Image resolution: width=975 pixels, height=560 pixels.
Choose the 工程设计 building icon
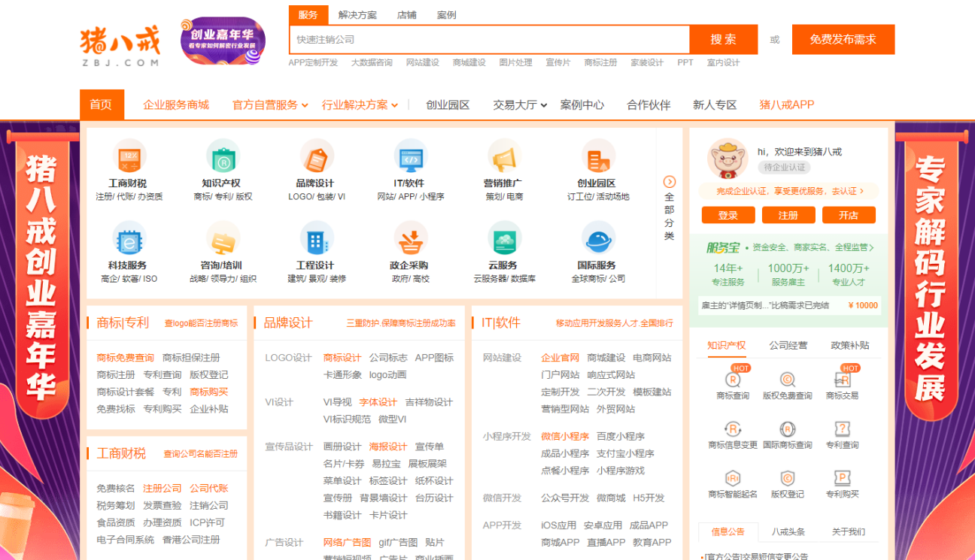tap(317, 240)
